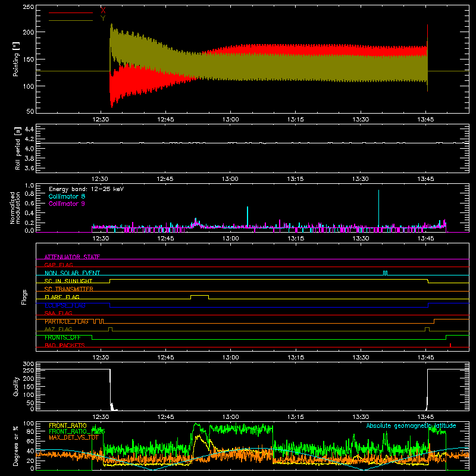Viewport: 476px width, 476px height.
Task: Select the red "X" legend label
Action: 103,11
